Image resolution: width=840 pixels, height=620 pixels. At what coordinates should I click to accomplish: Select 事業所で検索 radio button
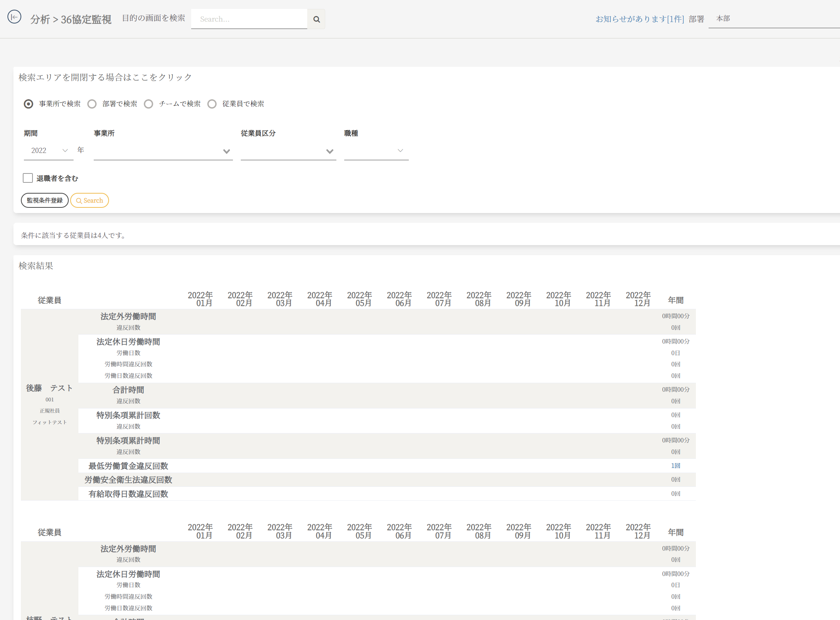tap(28, 104)
